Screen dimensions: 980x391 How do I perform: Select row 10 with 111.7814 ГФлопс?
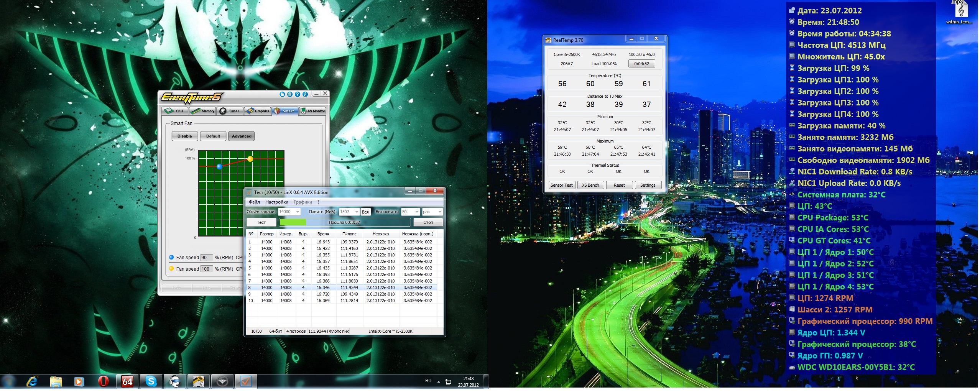(342, 301)
